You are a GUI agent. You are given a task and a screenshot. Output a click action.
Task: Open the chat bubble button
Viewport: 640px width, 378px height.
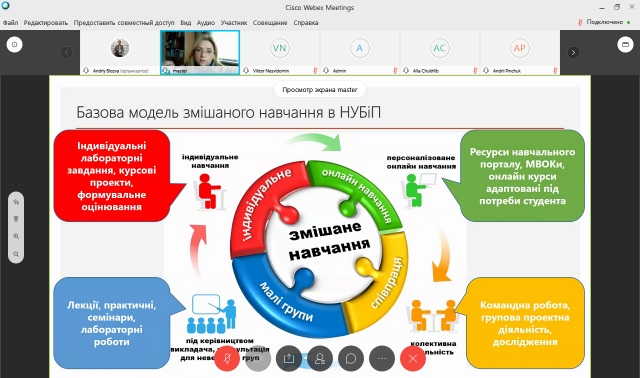click(351, 358)
